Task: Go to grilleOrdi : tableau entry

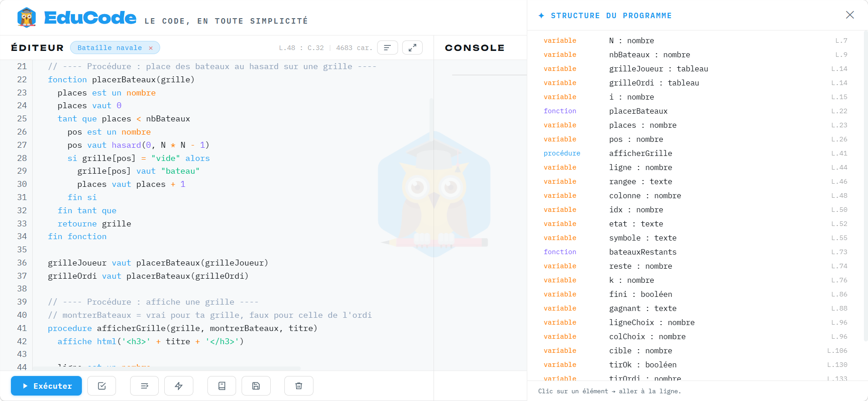Action: (695, 83)
